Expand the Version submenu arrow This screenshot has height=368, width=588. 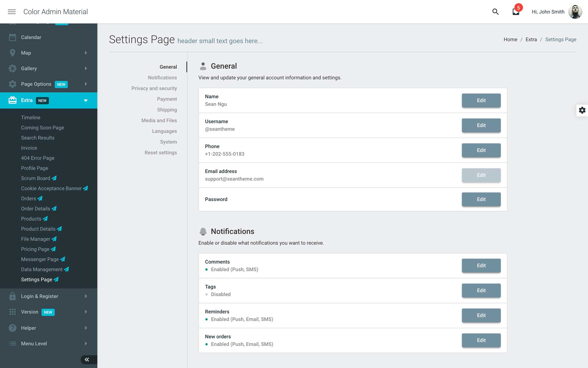pos(86,312)
